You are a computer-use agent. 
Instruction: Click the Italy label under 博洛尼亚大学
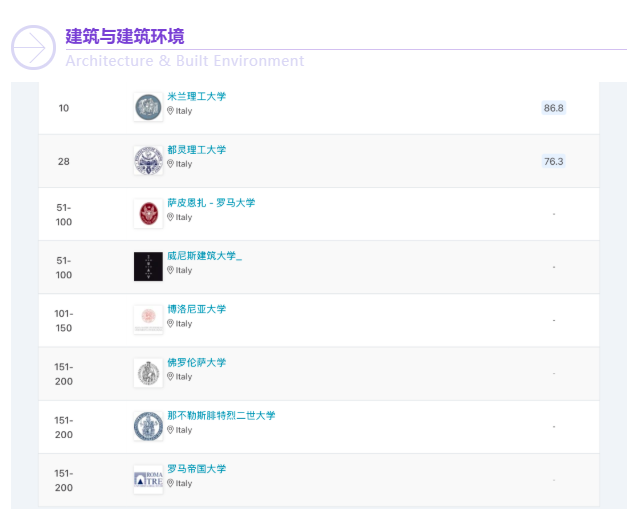184,324
